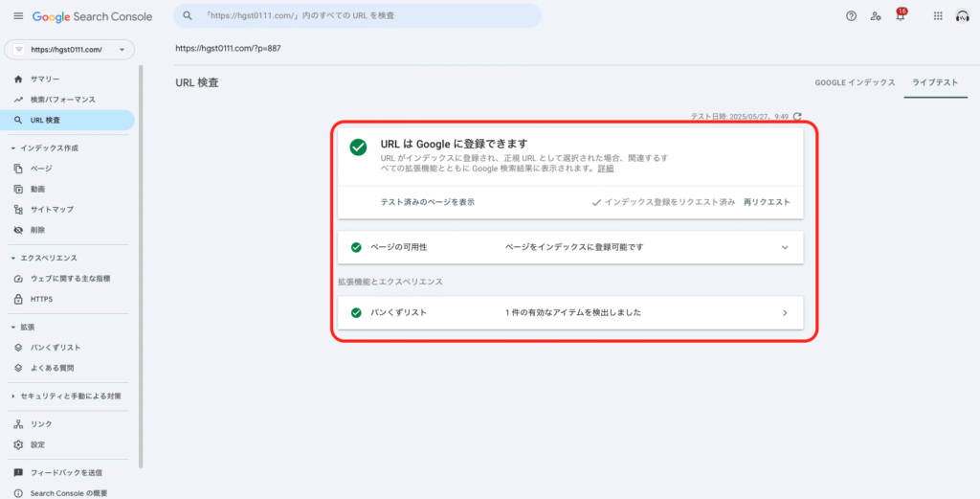
Task: Click フィードバックを送信 in the sidebar
Action: point(68,473)
